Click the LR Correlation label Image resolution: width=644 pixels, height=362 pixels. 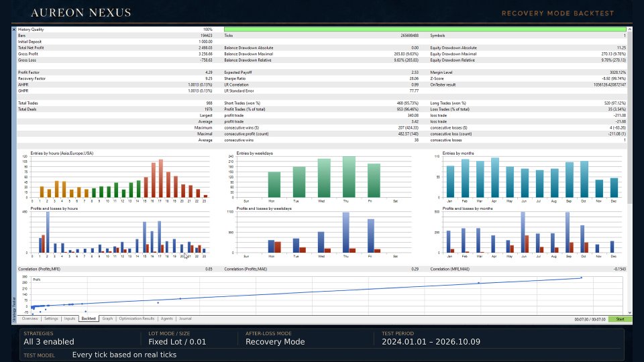click(236, 84)
